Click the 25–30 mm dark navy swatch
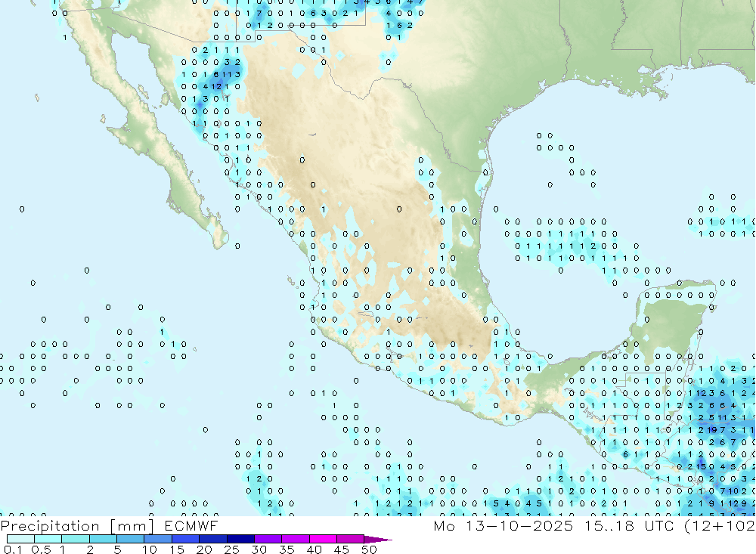 point(240,539)
